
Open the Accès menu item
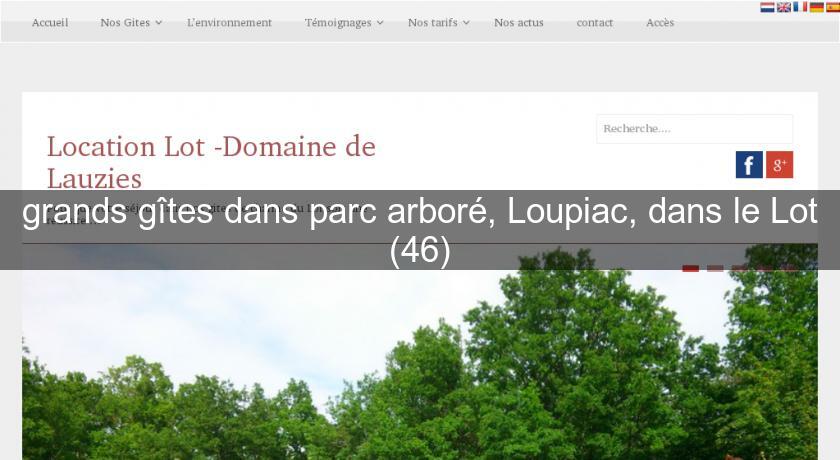660,22
